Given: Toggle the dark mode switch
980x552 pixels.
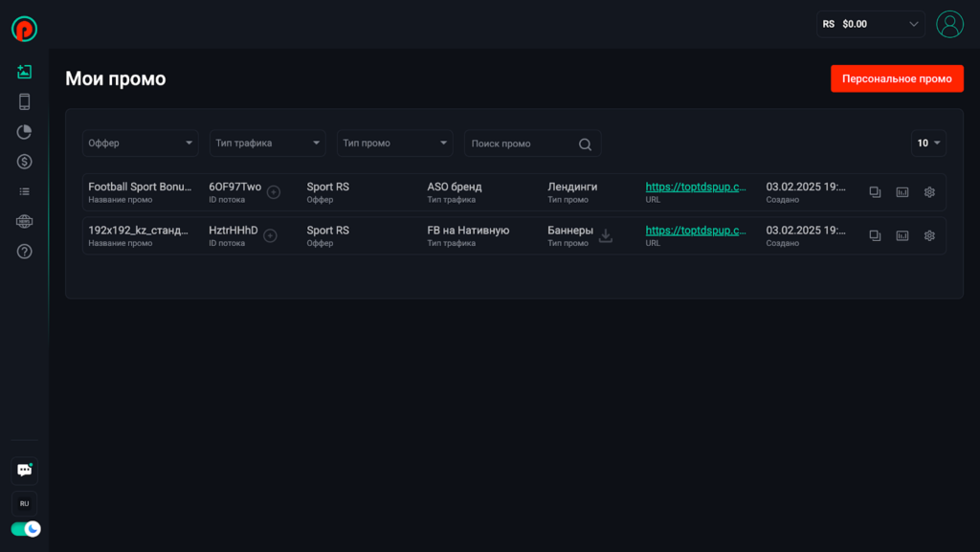Looking at the screenshot, I should (x=26, y=529).
